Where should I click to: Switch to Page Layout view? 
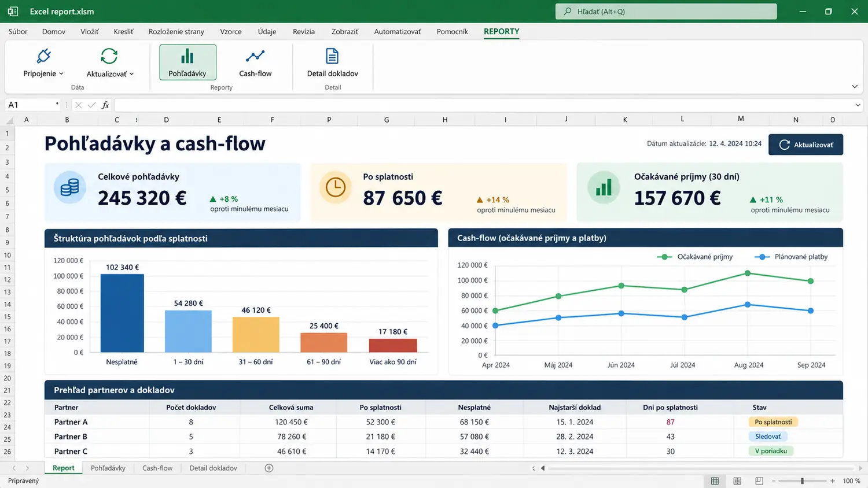tap(737, 481)
